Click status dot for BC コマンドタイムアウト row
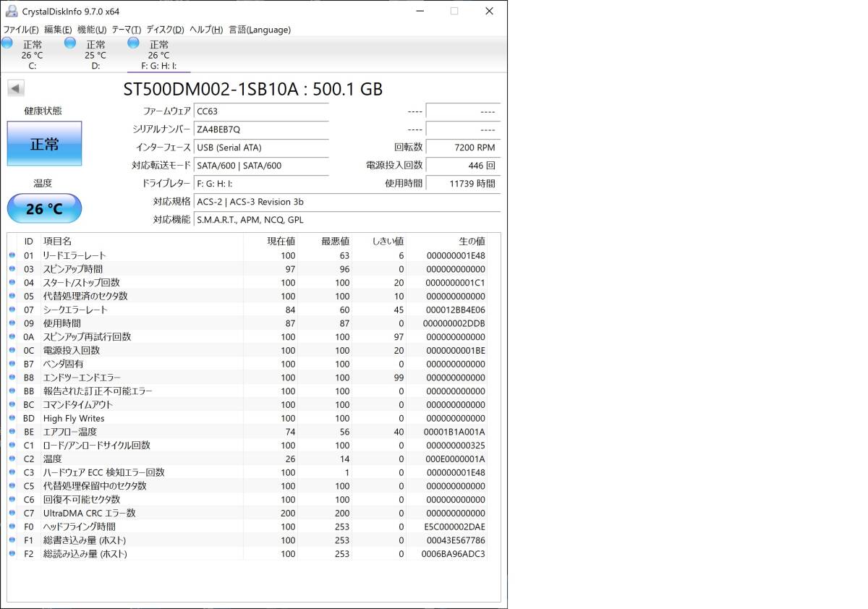The height and width of the screenshot is (609, 868). (12, 405)
